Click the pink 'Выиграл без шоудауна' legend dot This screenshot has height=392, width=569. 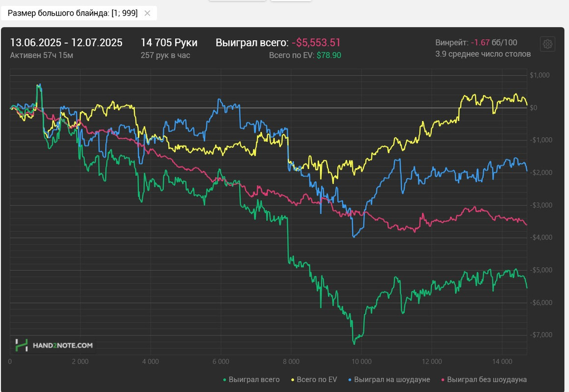tap(443, 380)
